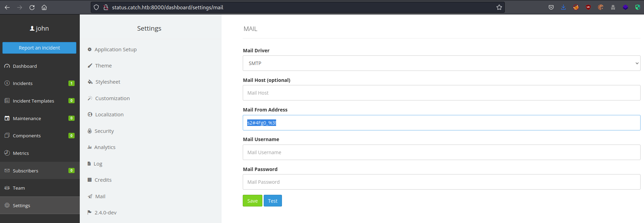Click the Subscribers envelope icon
This screenshot has width=644, height=223.
coord(7,170)
